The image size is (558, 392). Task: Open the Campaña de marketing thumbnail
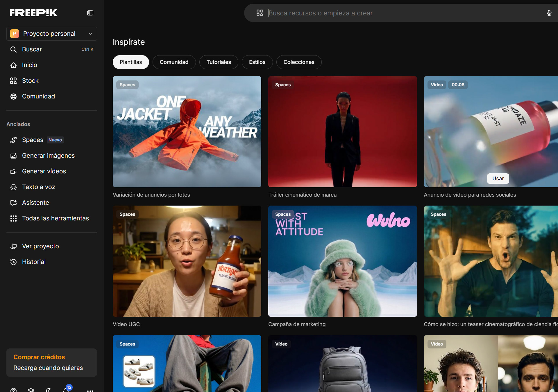coord(342,261)
